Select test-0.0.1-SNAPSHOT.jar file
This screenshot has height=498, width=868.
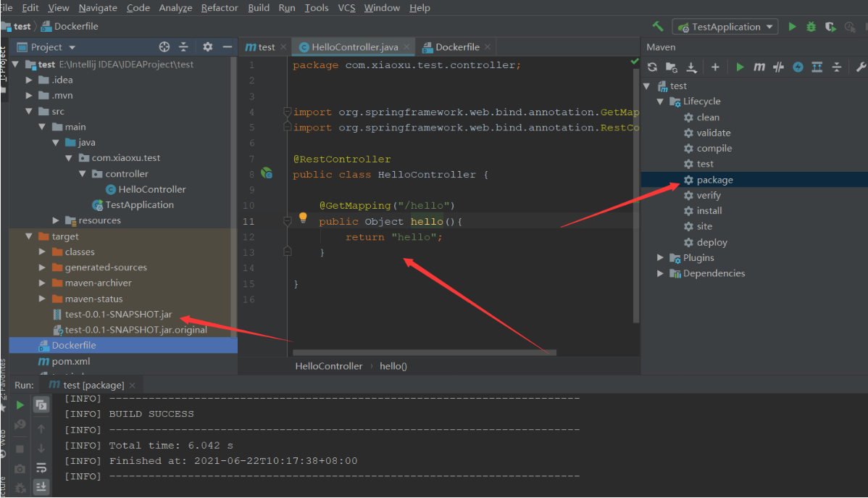[x=119, y=314]
